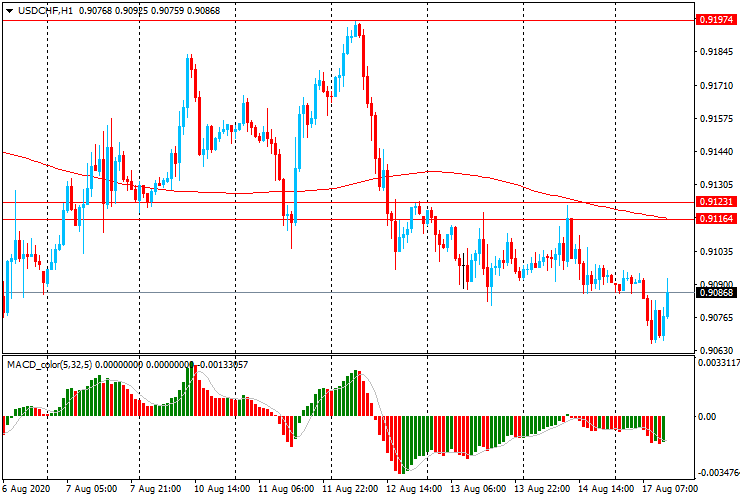The height and width of the screenshot is (500, 740).
Task: Click the triangle arrow beside USDCHF,H1
Action: [x=10, y=10]
